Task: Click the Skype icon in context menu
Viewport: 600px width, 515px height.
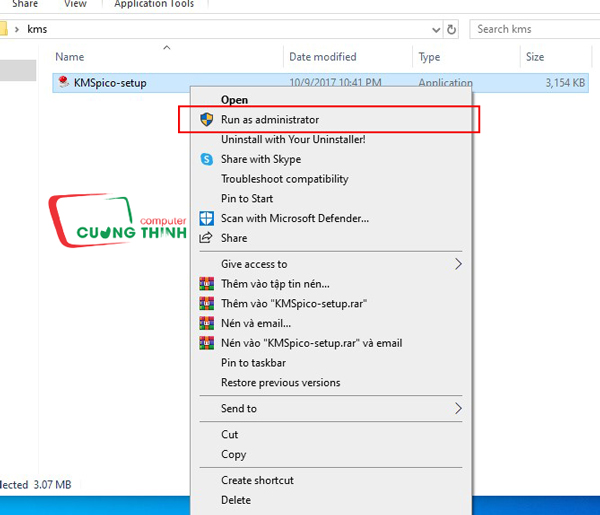Action: click(207, 159)
